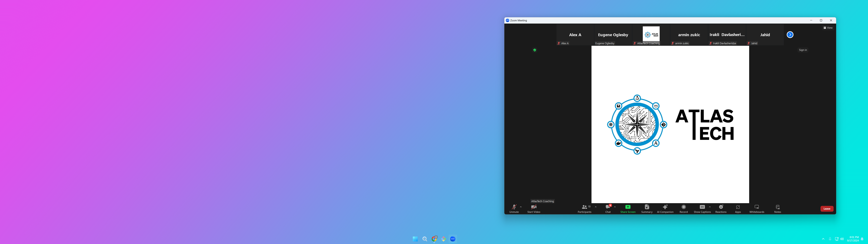Viewport: 868px width, 244px height.
Task: Expand the Chat options arrow
Action: (x=615, y=207)
